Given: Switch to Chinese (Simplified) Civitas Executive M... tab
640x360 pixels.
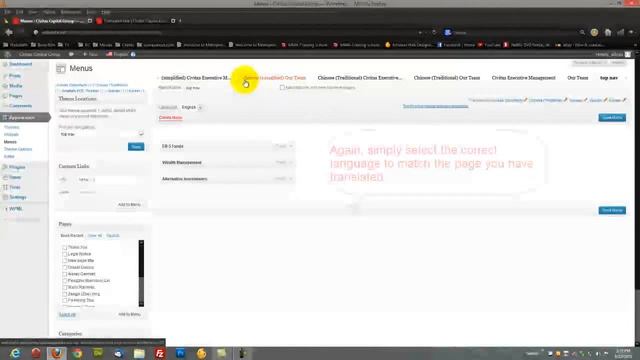Looking at the screenshot, I should coord(196,78).
